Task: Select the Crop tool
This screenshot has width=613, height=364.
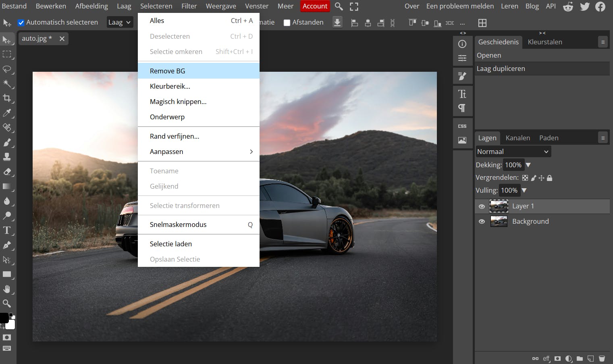Action: (x=7, y=98)
